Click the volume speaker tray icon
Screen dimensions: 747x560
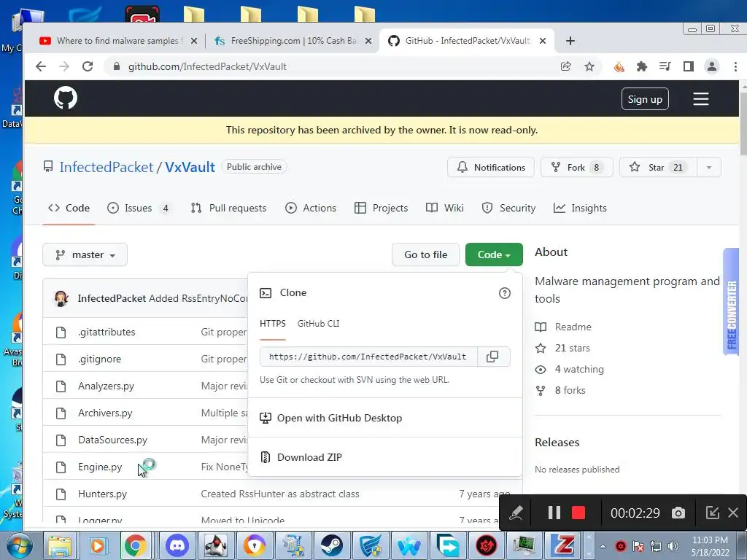(673, 546)
